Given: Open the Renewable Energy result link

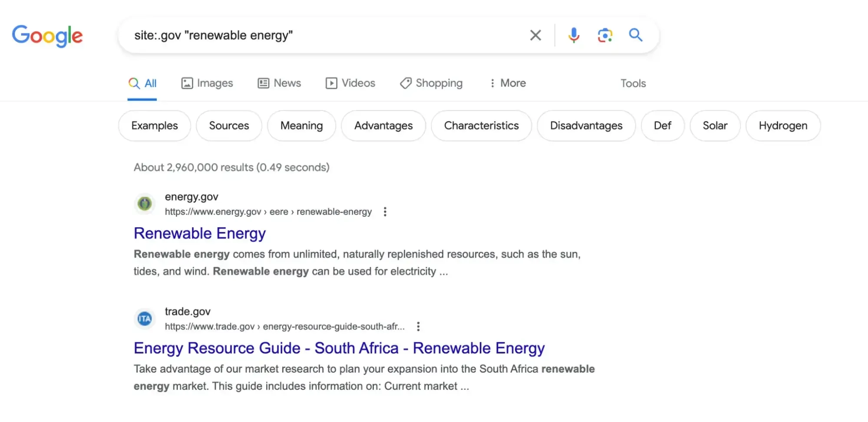Looking at the screenshot, I should pos(199,233).
